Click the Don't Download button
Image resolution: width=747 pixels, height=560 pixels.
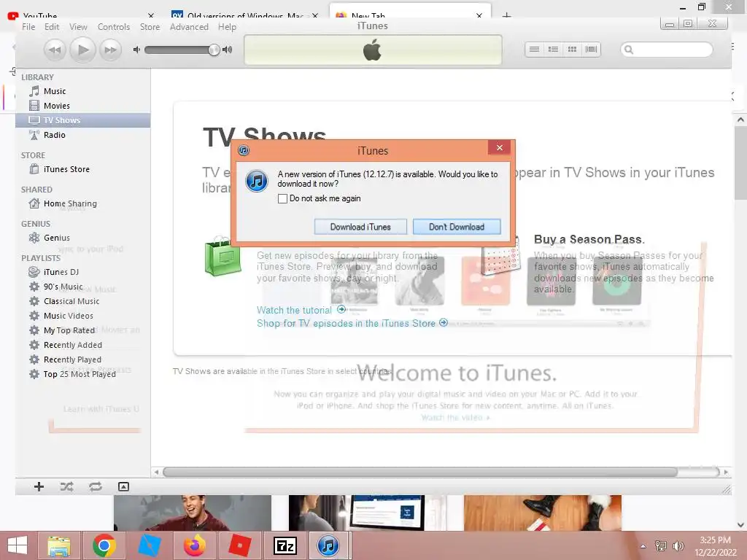(x=457, y=227)
